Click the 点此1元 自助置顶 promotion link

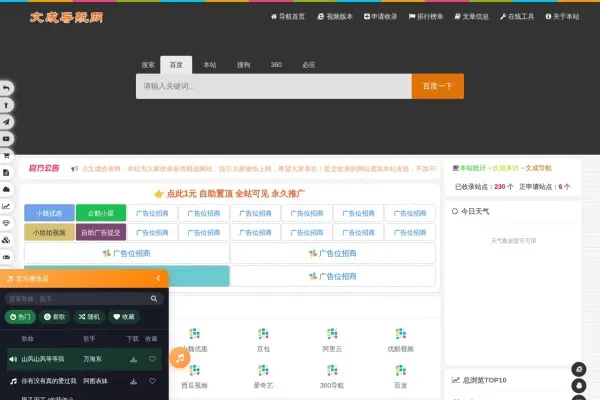(x=230, y=194)
